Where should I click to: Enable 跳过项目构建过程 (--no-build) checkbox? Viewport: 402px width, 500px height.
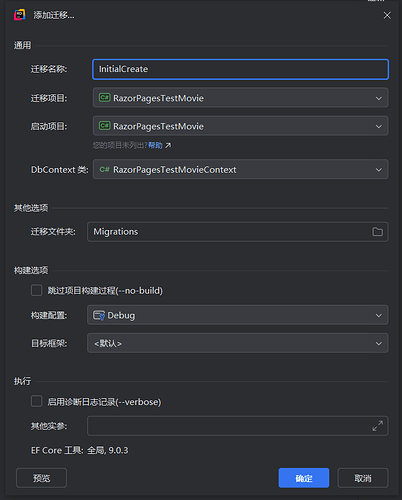(x=37, y=290)
